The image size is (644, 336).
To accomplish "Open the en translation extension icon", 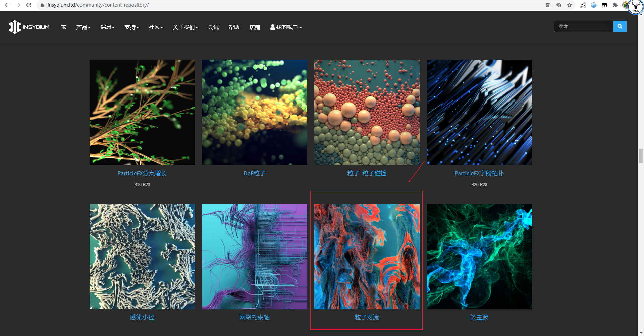I will coord(583,5).
